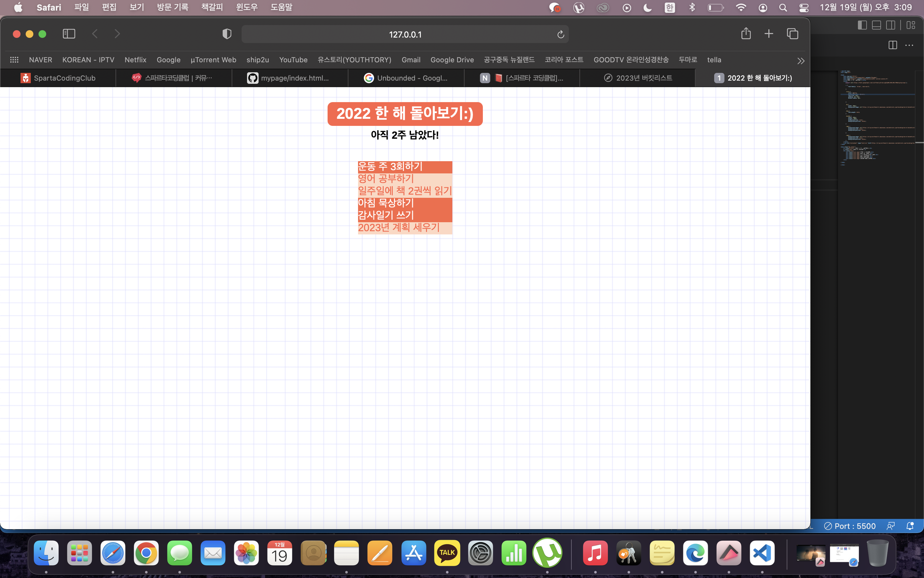Toggle Focus moon icon in menu bar
This screenshot has width=924, height=578.
[647, 8]
